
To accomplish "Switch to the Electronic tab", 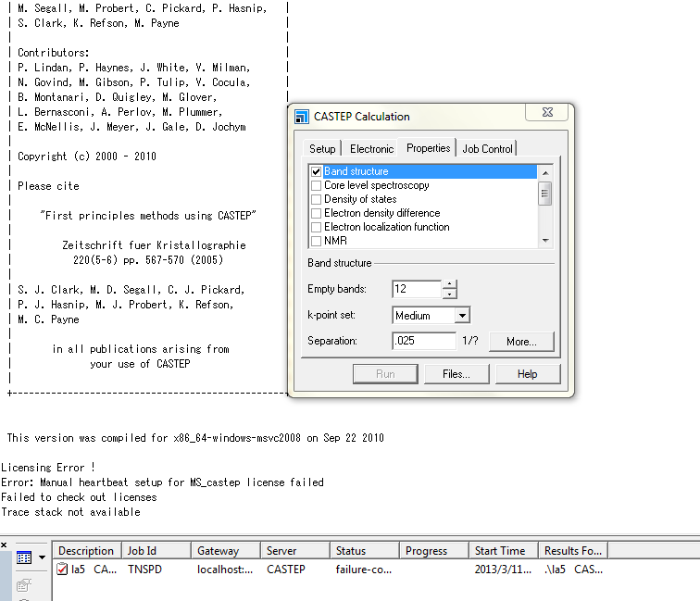I will click(x=371, y=149).
